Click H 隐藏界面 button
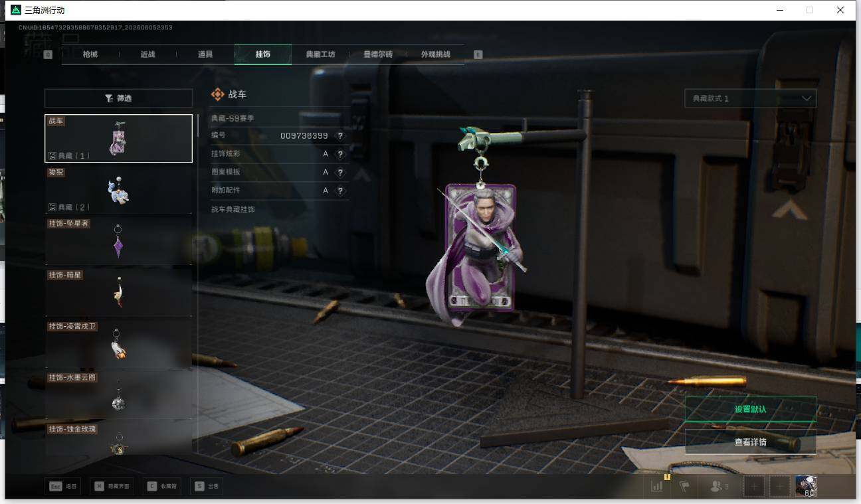This screenshot has width=861, height=504. click(112, 487)
